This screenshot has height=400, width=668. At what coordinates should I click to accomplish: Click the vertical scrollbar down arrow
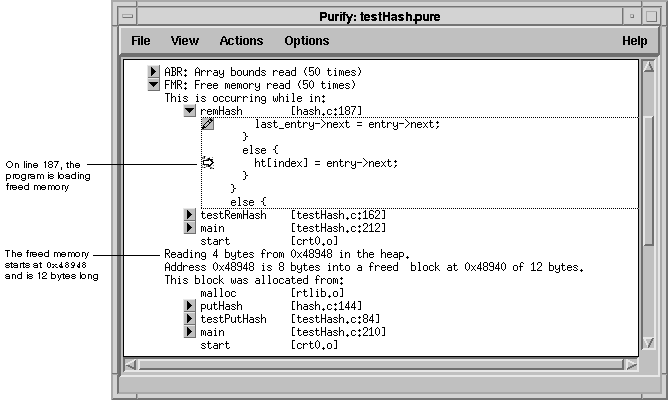click(648, 343)
